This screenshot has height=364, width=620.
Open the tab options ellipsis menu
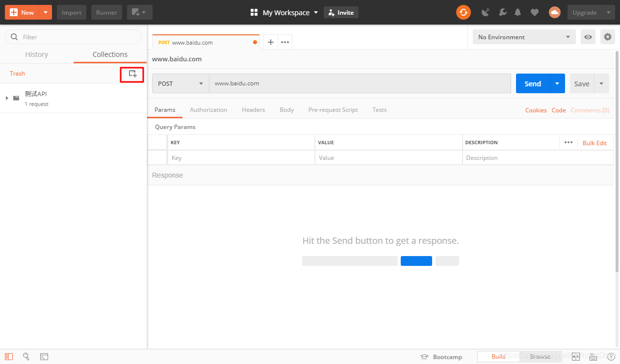coord(285,42)
